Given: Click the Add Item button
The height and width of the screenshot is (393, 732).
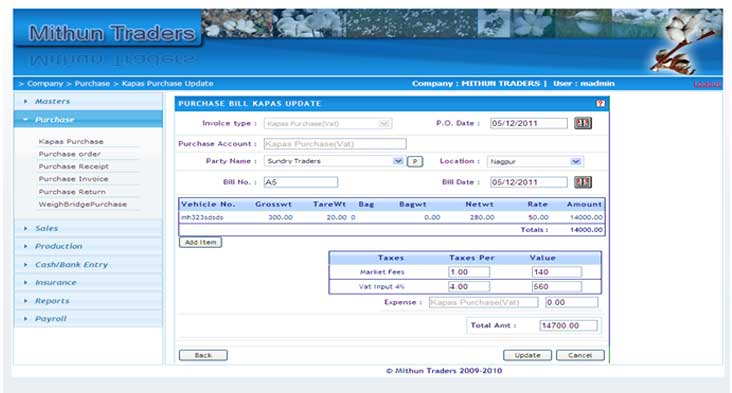Looking at the screenshot, I should [200, 242].
